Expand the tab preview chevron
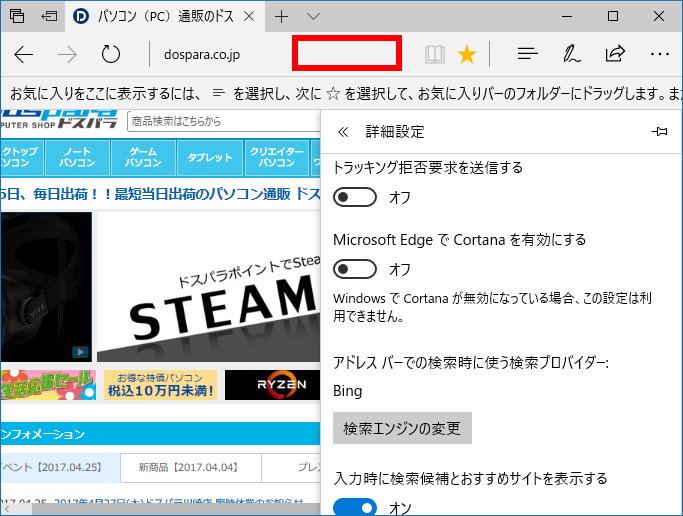The image size is (683, 516). tap(313, 17)
